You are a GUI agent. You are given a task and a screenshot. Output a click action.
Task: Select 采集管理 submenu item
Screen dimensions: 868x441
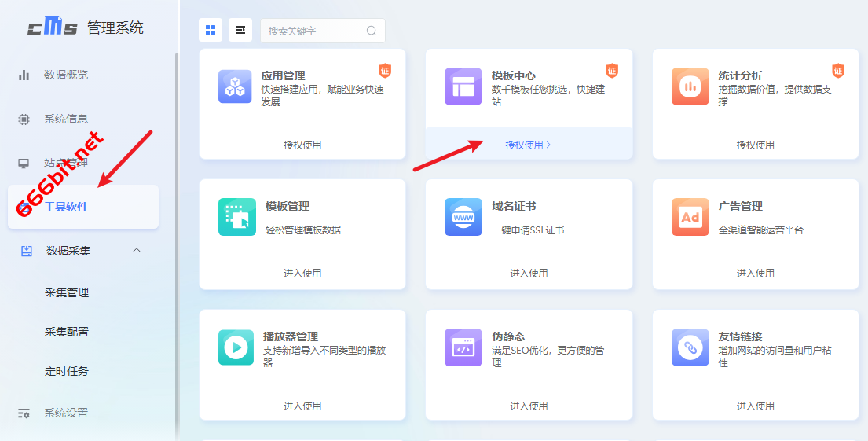pos(67,292)
